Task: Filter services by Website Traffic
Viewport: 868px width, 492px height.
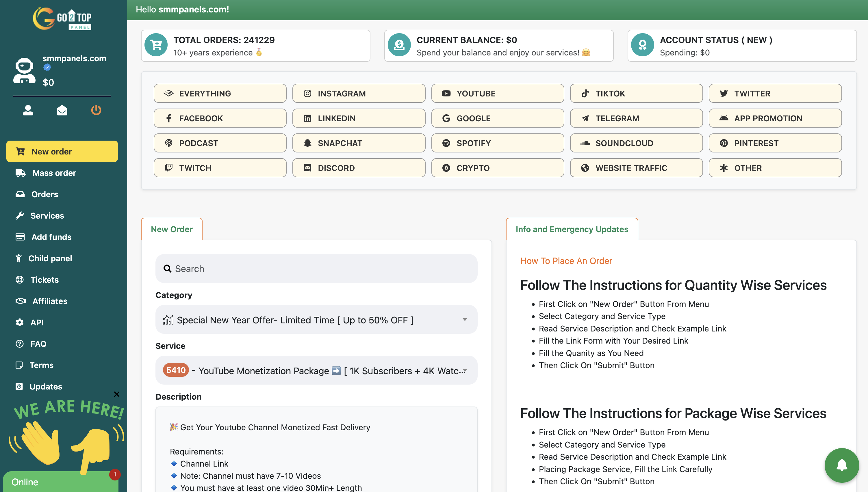Action: click(636, 168)
